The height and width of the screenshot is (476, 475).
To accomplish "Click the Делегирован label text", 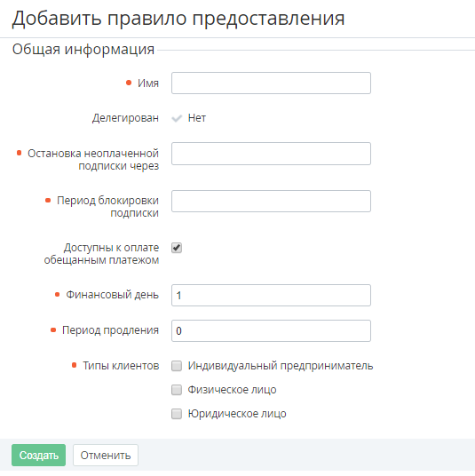I will click(125, 118).
